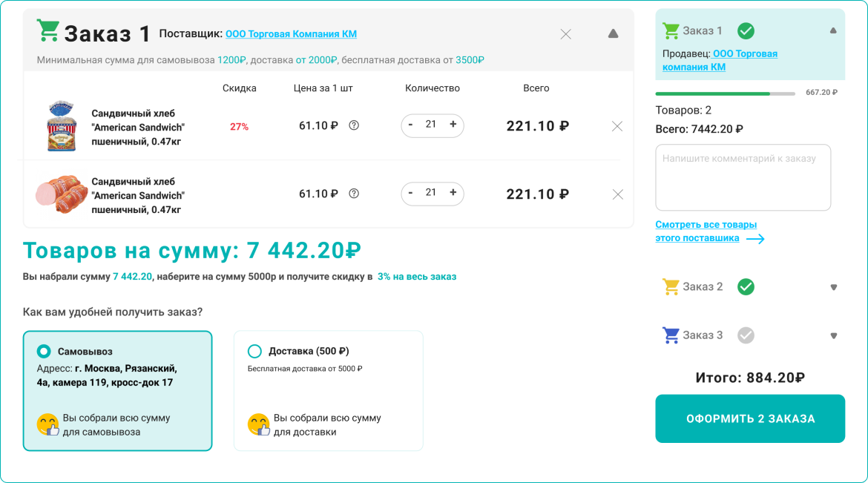868x483 pixels.
Task: Click the order comment text field
Action: click(x=743, y=178)
